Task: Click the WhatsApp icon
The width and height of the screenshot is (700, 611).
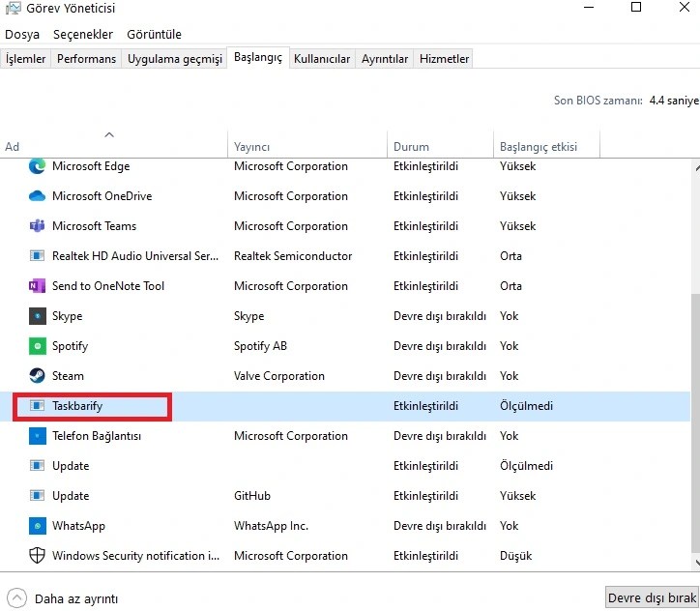Action: coord(38,526)
